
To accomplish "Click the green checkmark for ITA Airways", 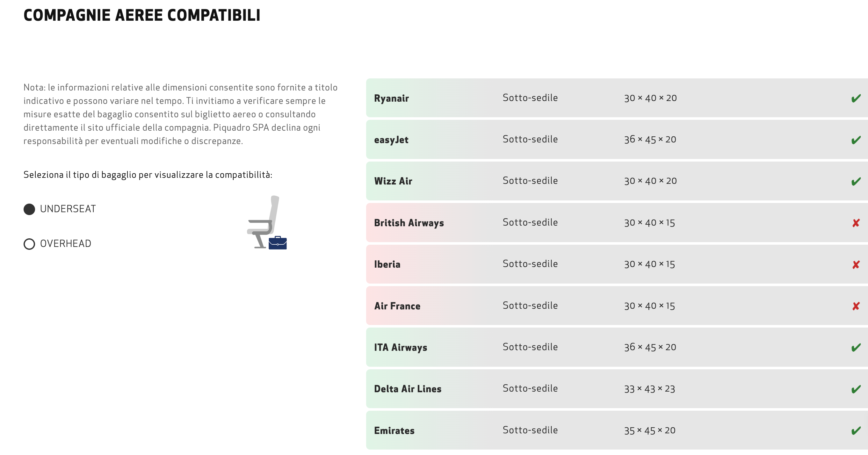I will (856, 348).
